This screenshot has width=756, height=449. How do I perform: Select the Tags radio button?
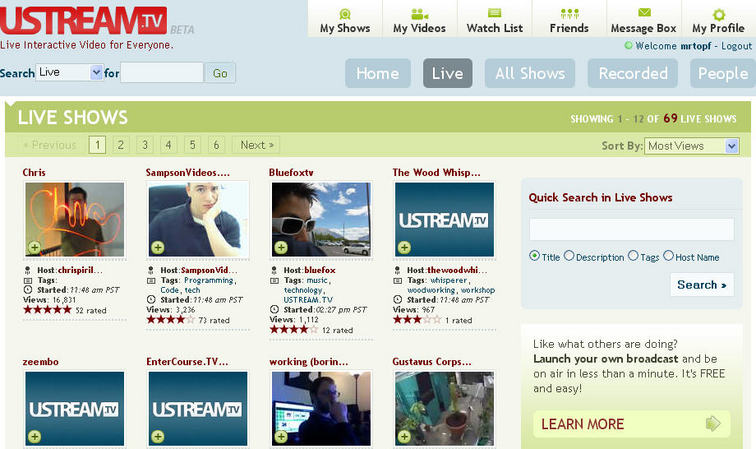634,256
